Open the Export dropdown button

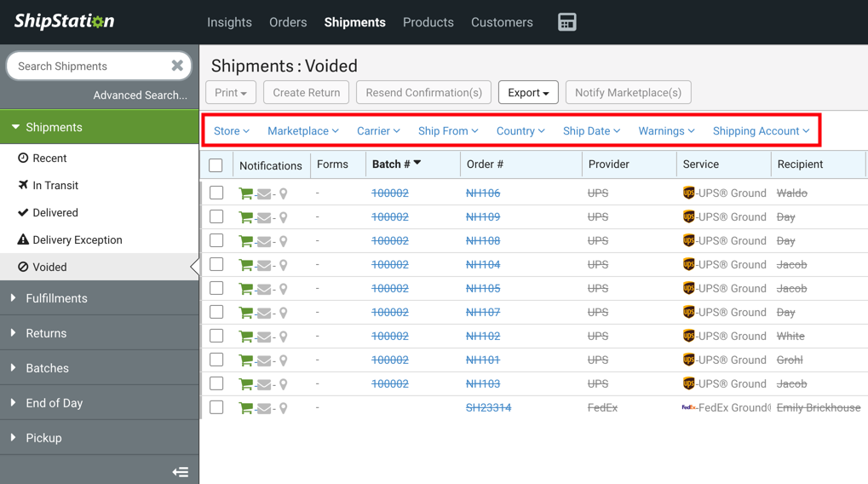(528, 93)
